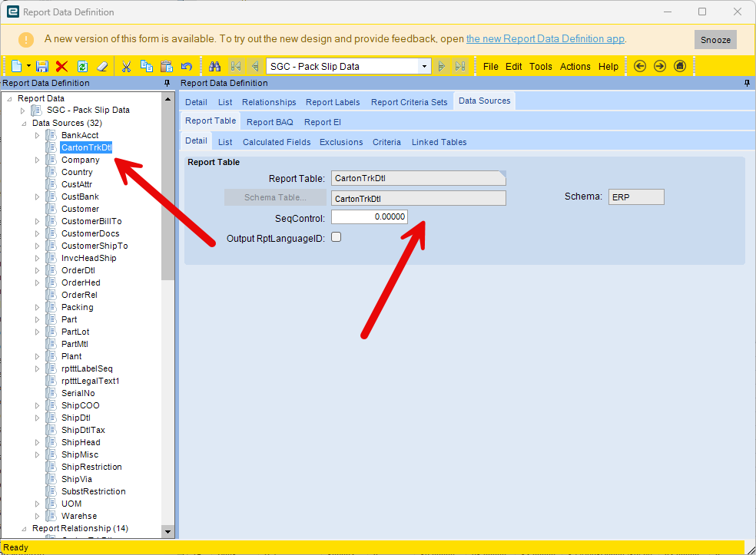Click the Cut scissors icon
756x555 pixels.
(x=127, y=67)
